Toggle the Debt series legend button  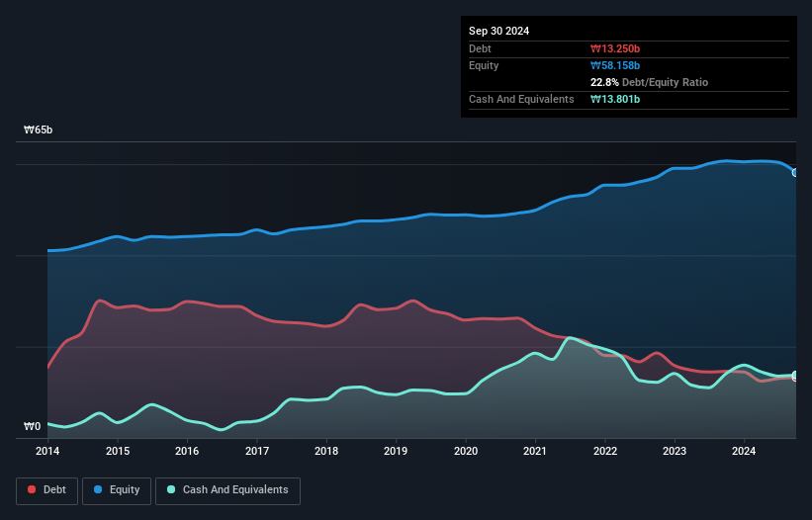pyautogui.click(x=47, y=490)
